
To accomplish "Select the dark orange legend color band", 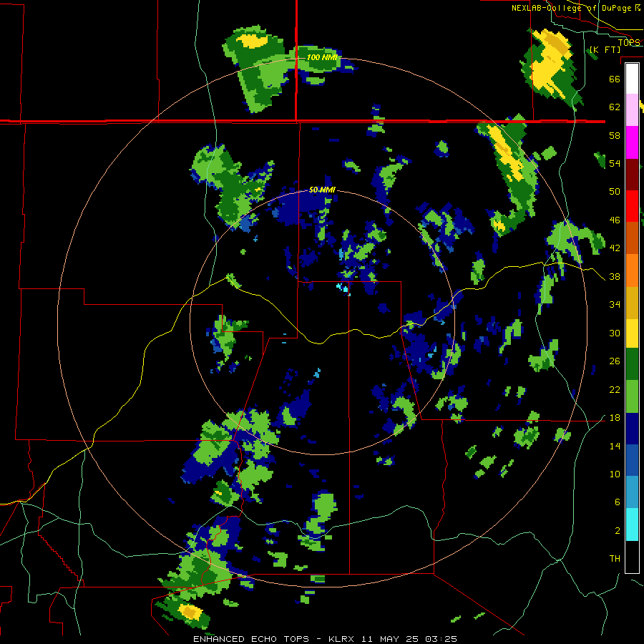I will pos(632,238).
